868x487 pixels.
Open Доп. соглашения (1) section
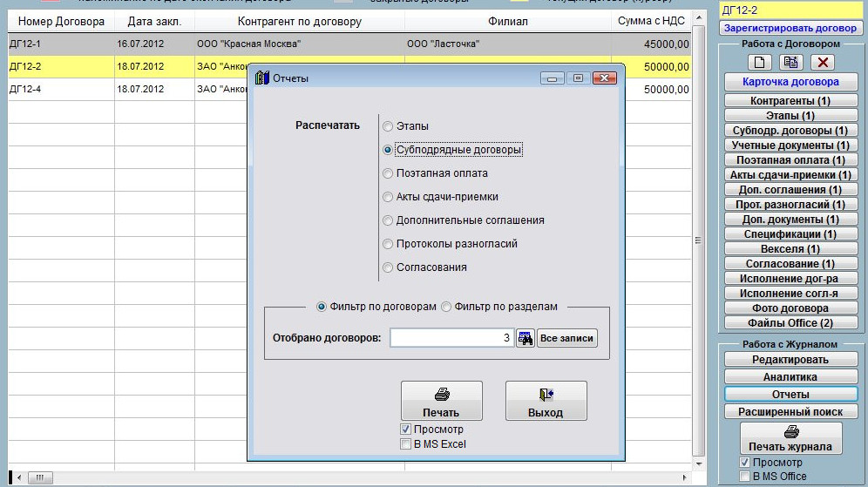(x=790, y=190)
